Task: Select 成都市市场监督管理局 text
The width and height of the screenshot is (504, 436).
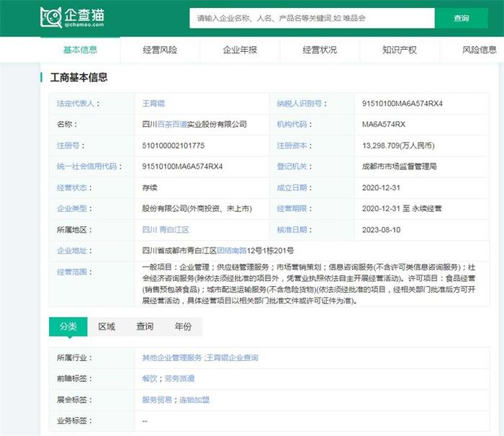Action: pyautogui.click(x=399, y=166)
